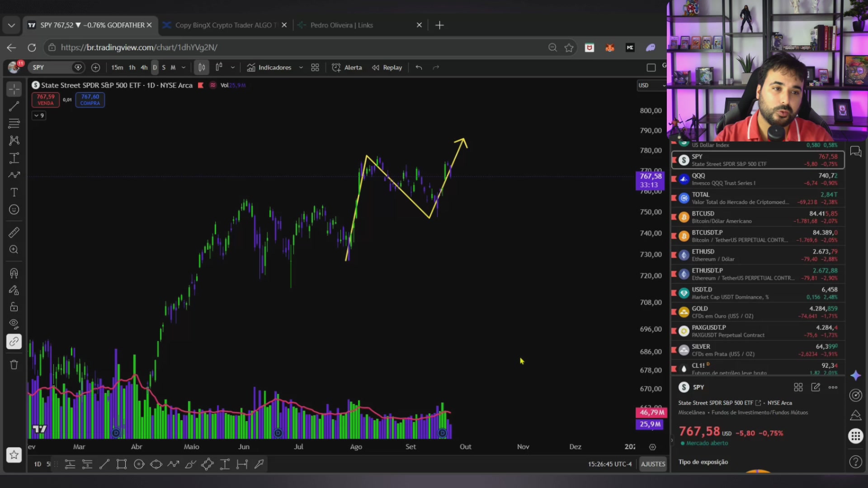The height and width of the screenshot is (488, 868).
Task: Select the crosshair cursor tool
Action: [14, 89]
